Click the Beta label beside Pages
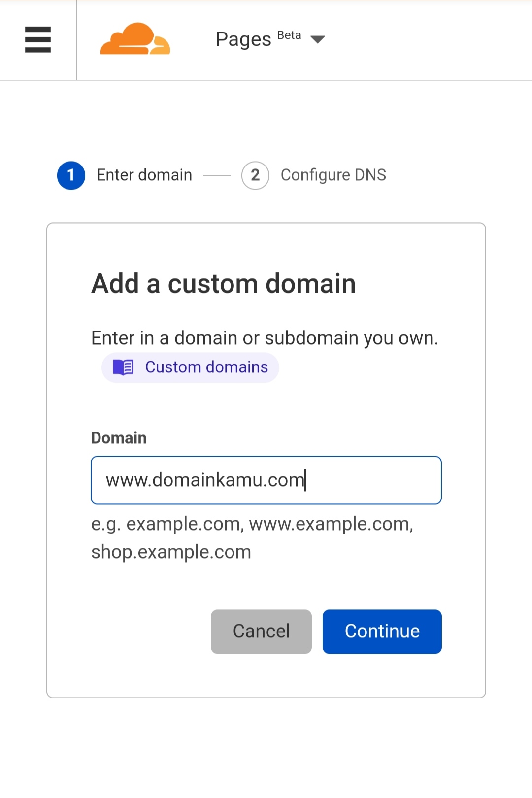This screenshot has height=798, width=532. [x=289, y=35]
